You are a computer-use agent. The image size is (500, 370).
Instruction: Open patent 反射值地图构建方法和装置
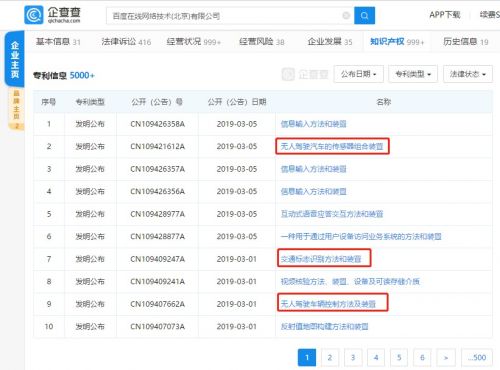pos(324,326)
